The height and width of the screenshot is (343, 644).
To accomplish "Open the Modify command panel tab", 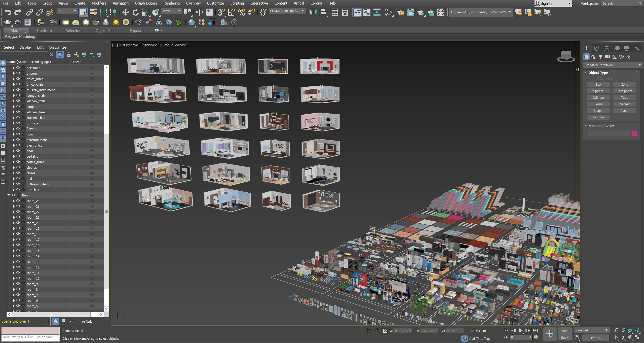I will 596,48.
